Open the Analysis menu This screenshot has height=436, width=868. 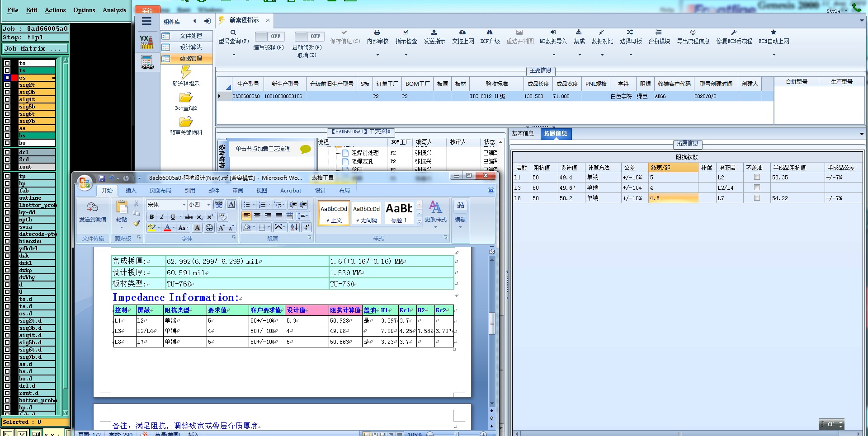coord(114,10)
